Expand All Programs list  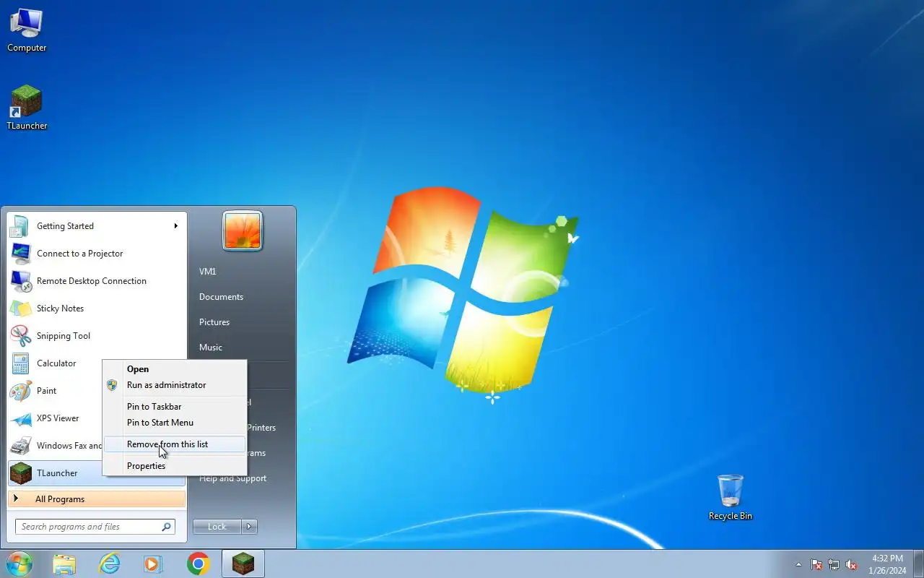pyautogui.click(x=97, y=499)
